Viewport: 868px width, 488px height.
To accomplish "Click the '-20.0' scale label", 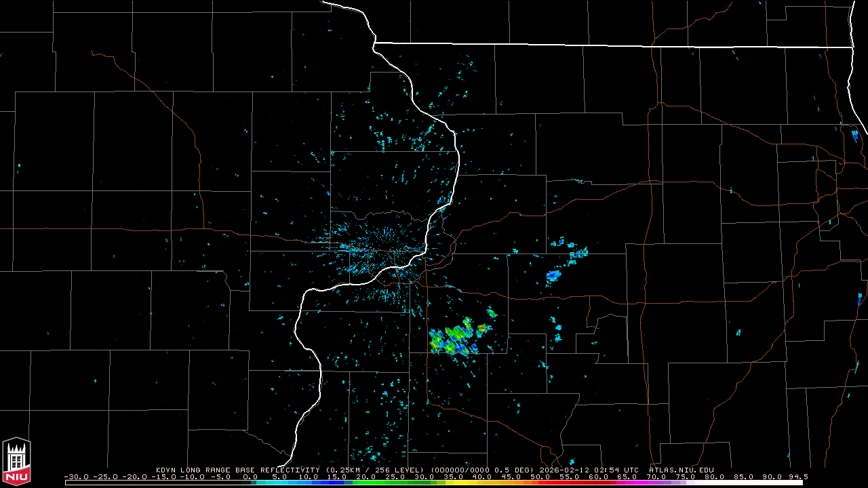I will (x=135, y=476).
